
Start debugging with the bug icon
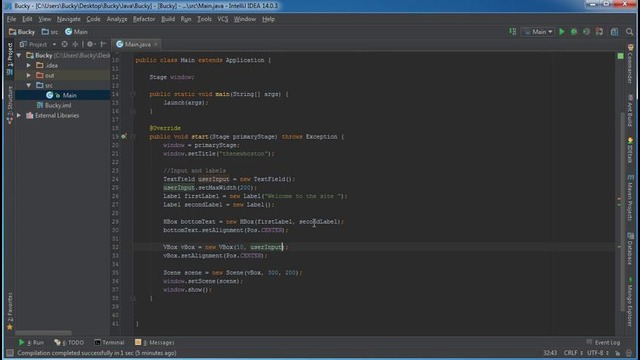(574, 32)
